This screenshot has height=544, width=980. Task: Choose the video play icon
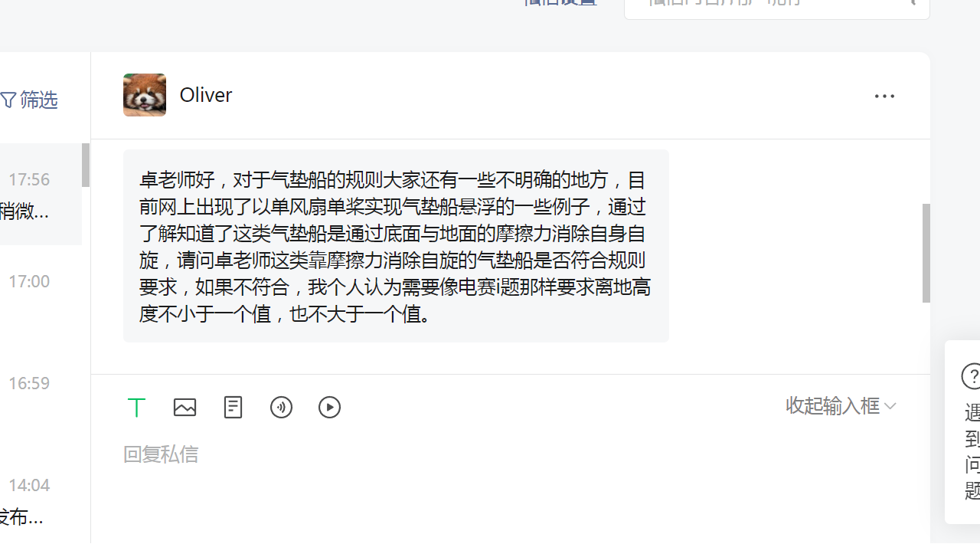pos(329,407)
